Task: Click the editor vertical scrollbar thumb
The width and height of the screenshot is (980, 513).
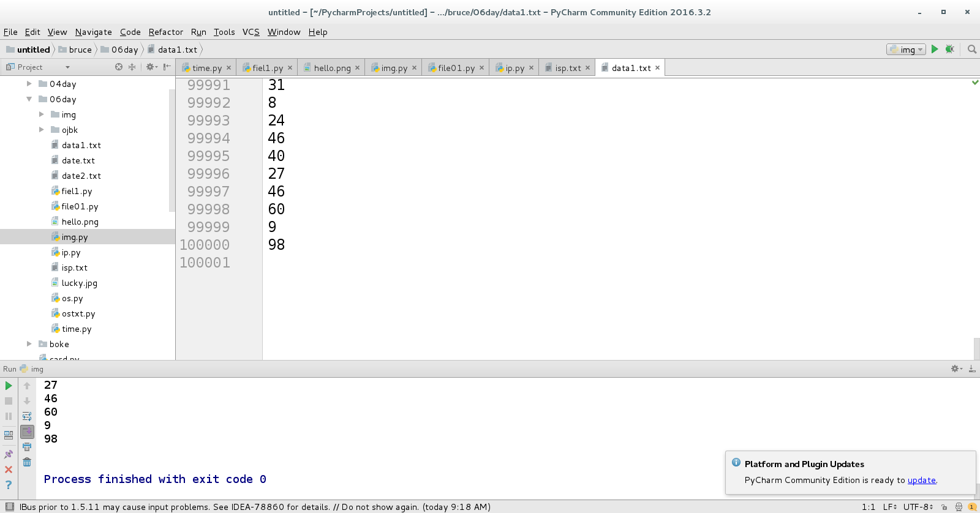Action: click(x=976, y=348)
